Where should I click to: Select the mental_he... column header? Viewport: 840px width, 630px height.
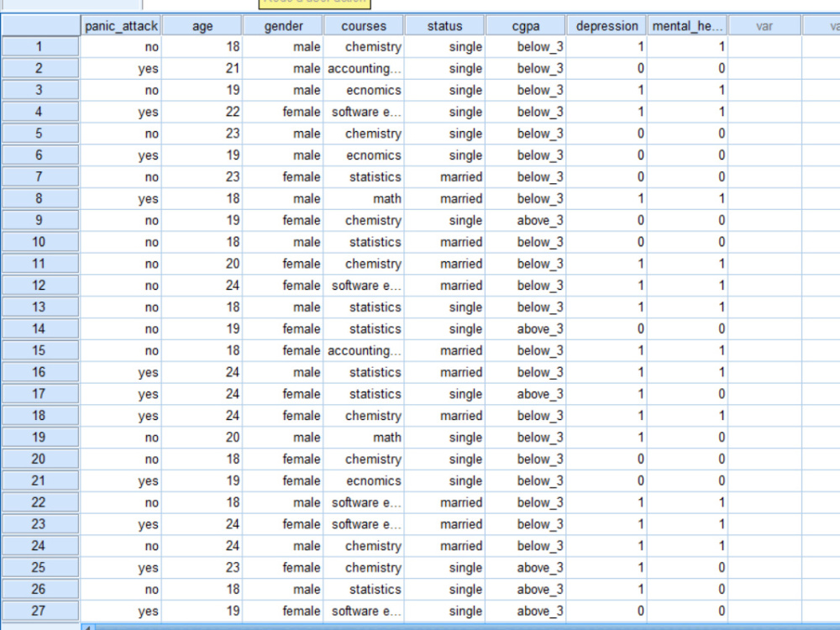[x=688, y=26]
